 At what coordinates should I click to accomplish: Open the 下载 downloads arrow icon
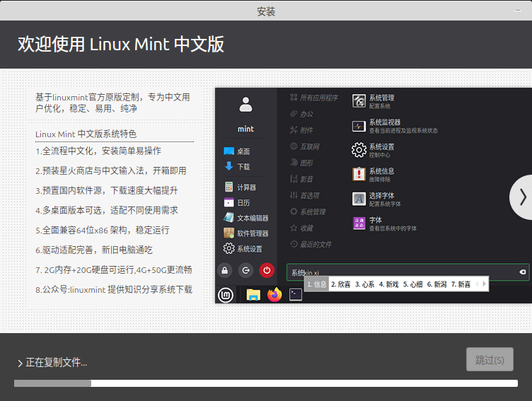click(229, 166)
